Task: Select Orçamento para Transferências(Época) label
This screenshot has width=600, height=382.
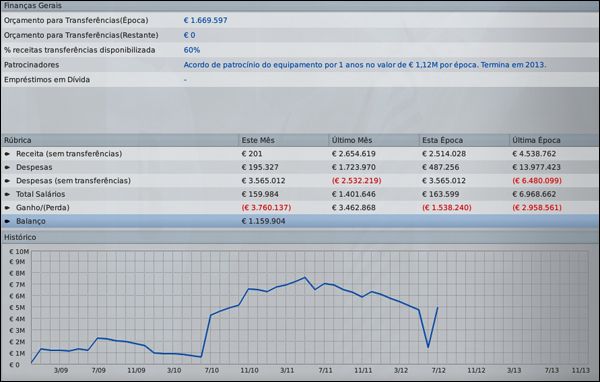Action: click(76, 20)
